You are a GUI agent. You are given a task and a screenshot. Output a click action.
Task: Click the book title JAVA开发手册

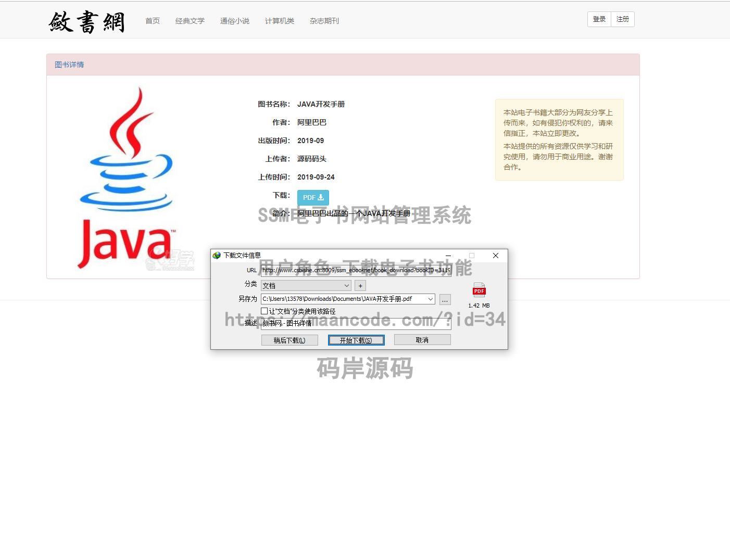point(321,104)
